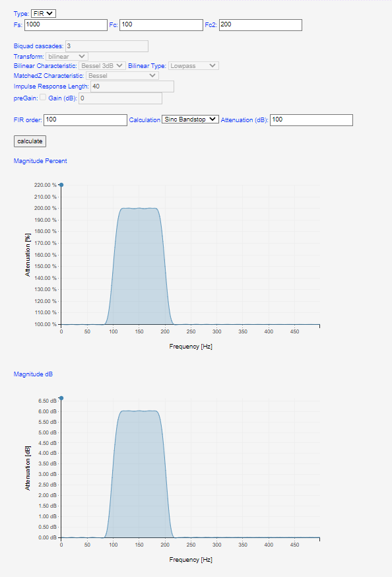Click the FIR order input field

85,120
